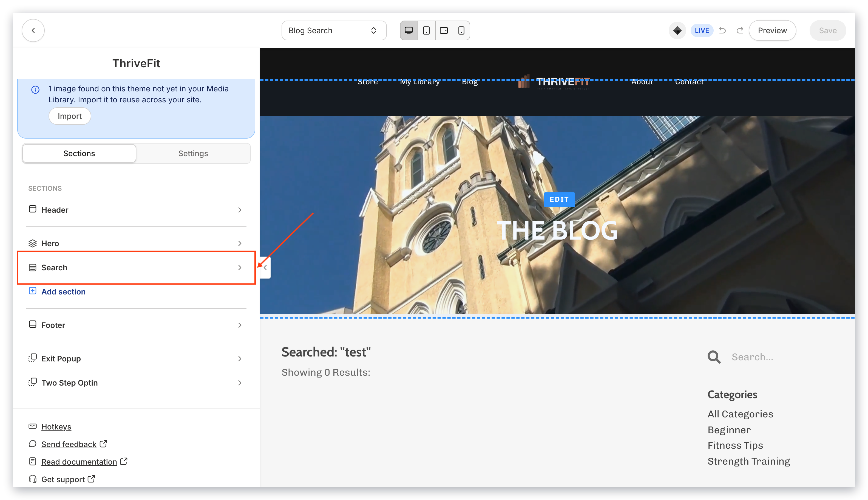This screenshot has height=500, width=868.
Task: Expand the Footer section chevron
Action: tap(240, 325)
